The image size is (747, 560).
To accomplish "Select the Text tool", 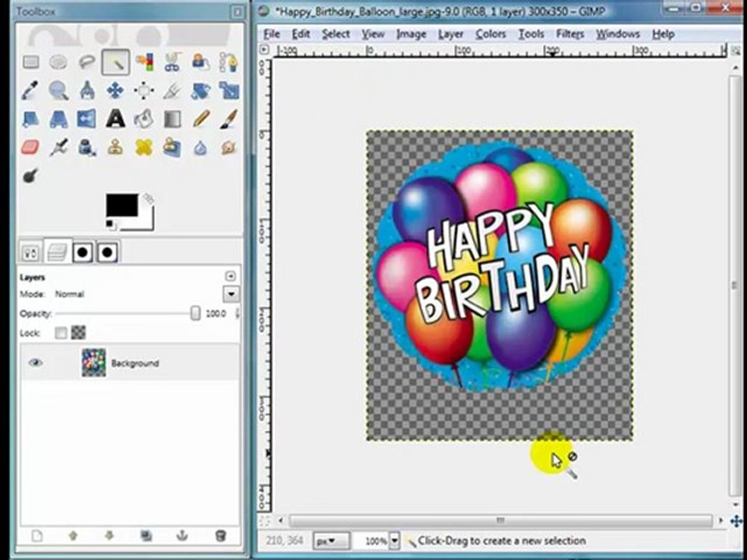I will 115,118.
